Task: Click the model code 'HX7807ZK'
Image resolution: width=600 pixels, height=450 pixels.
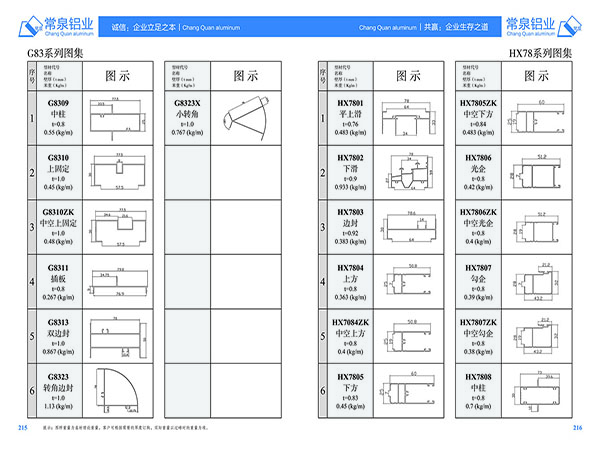Action: (478, 323)
